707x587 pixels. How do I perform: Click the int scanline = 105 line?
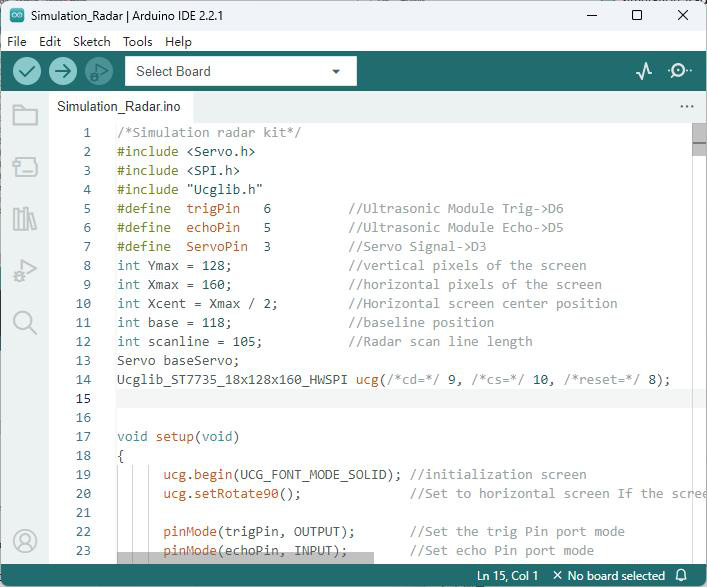pos(189,341)
